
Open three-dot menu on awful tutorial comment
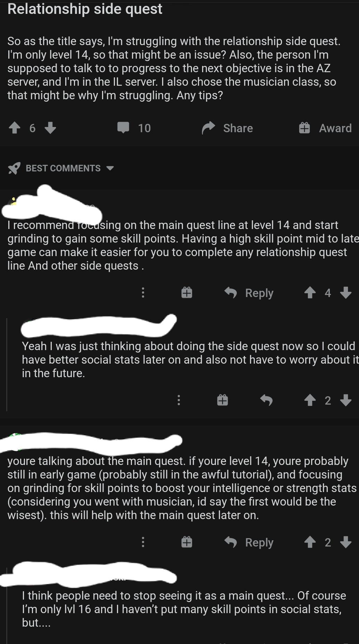[143, 542]
